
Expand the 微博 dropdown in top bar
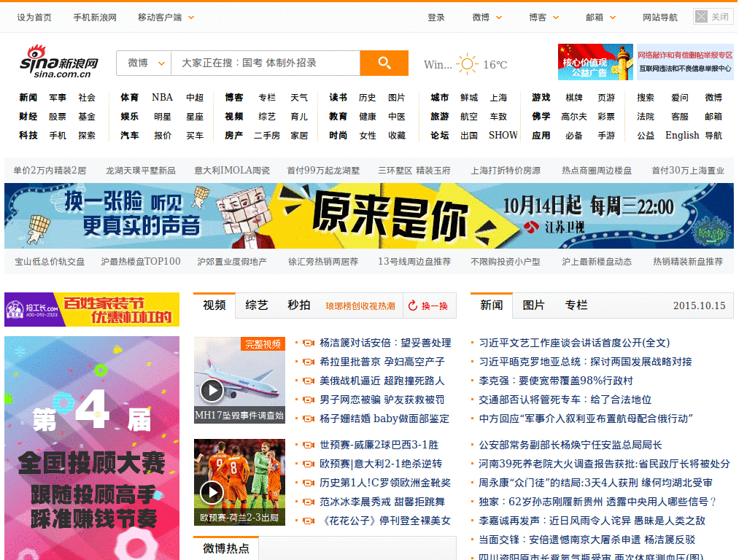pos(499,17)
